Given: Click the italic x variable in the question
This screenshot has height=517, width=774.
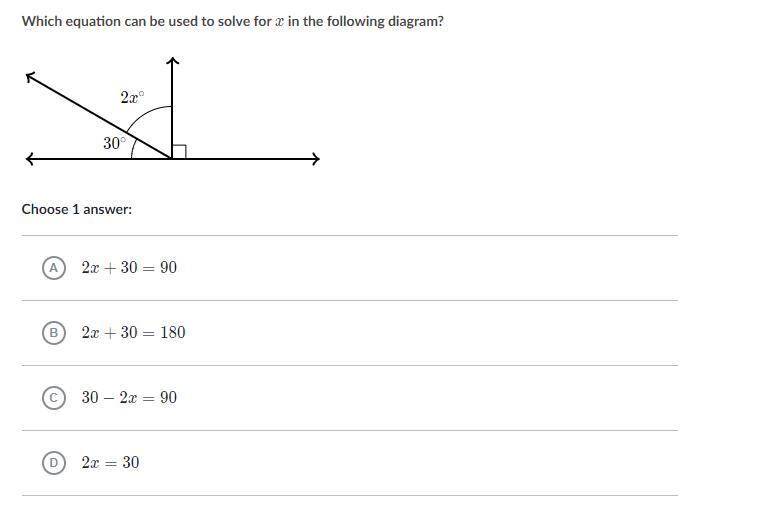Looking at the screenshot, I should coord(279,22).
